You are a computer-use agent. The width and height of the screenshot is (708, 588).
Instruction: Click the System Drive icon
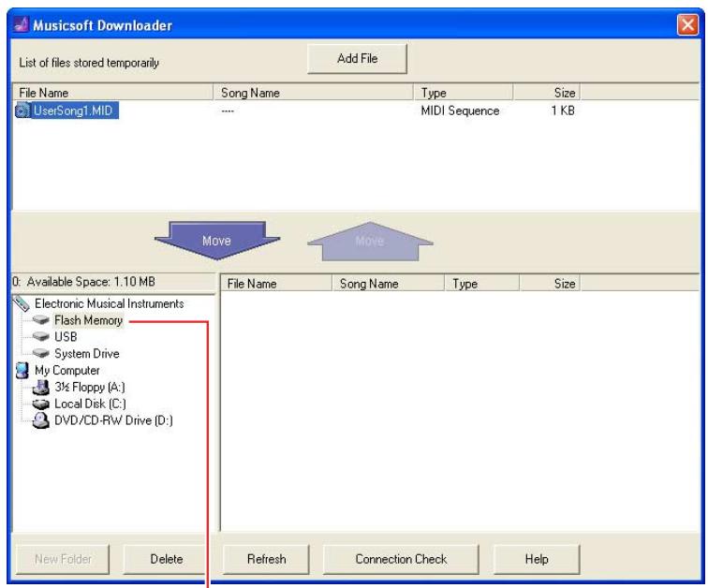click(40, 353)
